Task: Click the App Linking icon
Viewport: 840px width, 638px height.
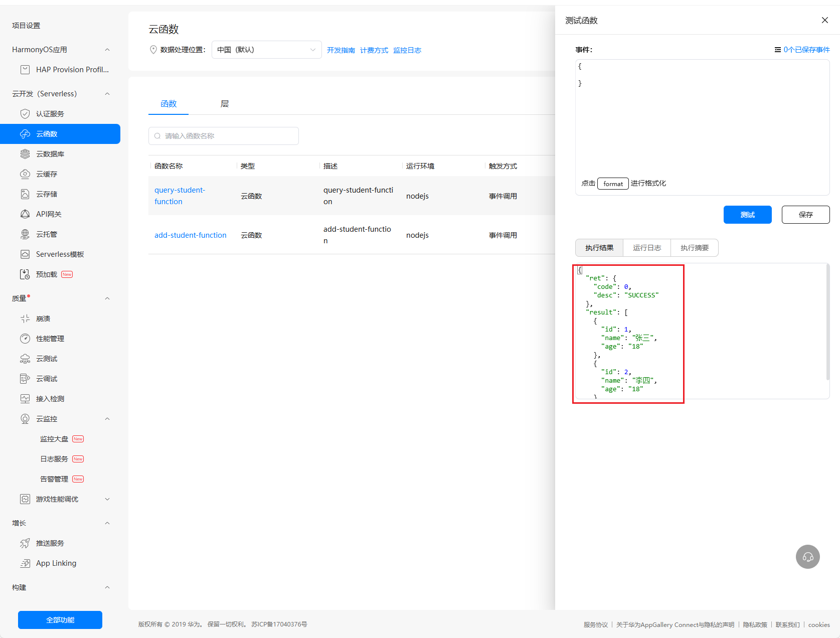Action: [25, 563]
